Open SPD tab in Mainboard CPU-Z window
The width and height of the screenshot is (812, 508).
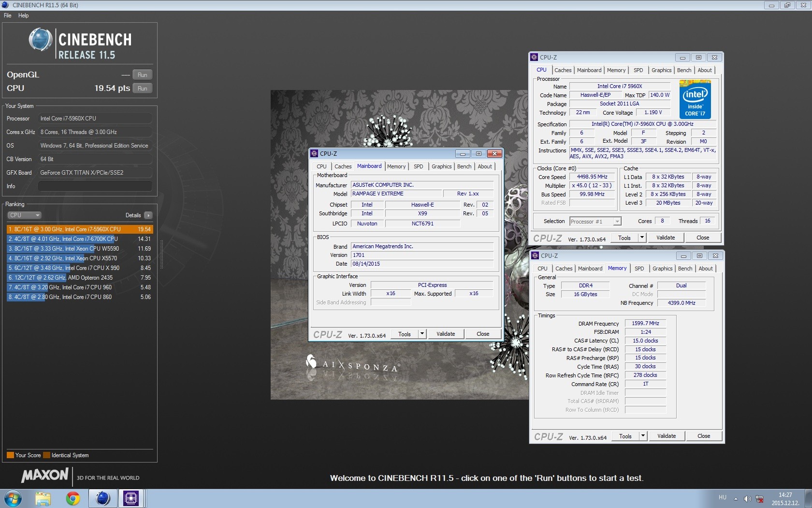(419, 166)
